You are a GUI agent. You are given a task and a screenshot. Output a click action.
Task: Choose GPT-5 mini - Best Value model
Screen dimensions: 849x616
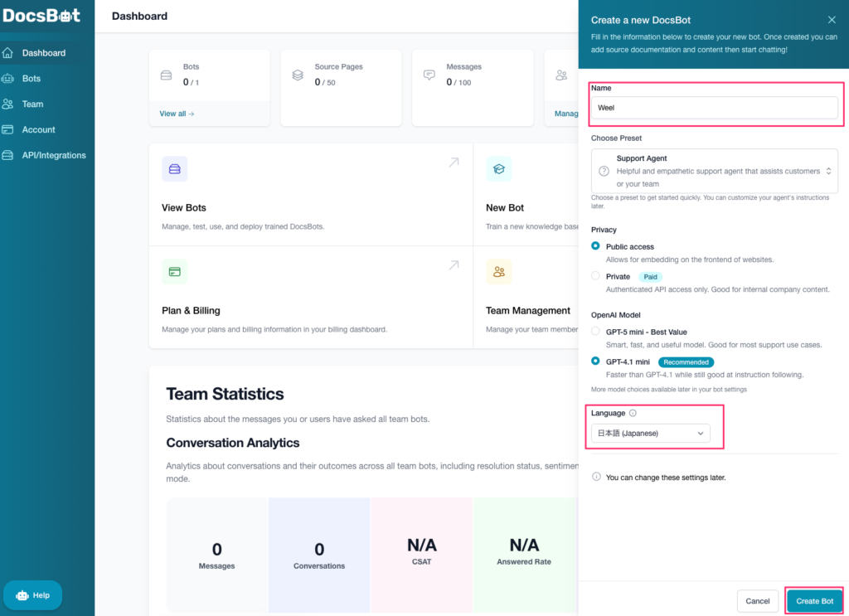(595, 332)
